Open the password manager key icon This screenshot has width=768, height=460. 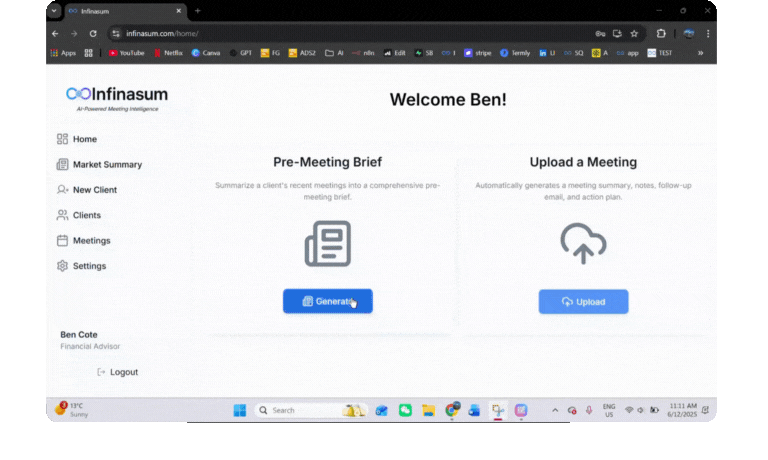pyautogui.click(x=600, y=34)
